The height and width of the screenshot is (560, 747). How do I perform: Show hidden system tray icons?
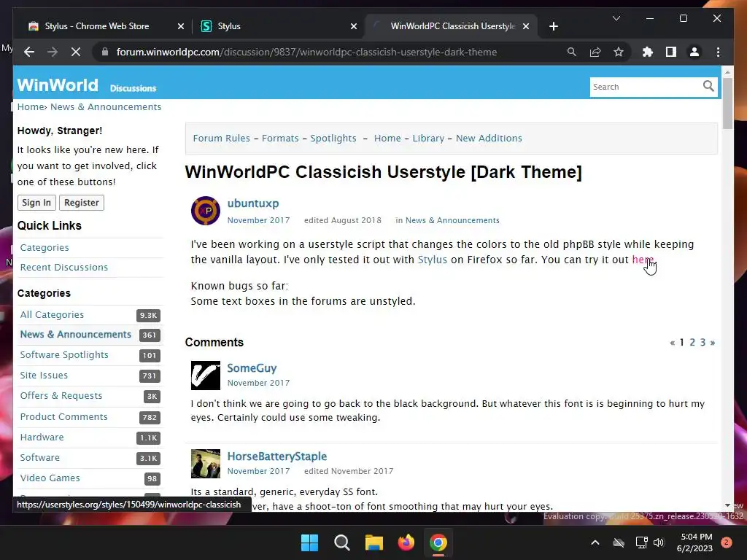click(x=595, y=542)
